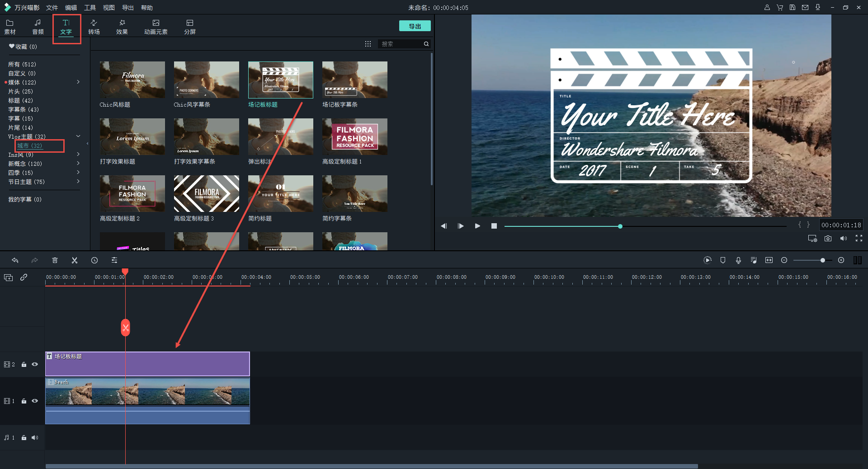Switch thumbnail grid view icon
This screenshot has width=868, height=469.
click(x=368, y=44)
